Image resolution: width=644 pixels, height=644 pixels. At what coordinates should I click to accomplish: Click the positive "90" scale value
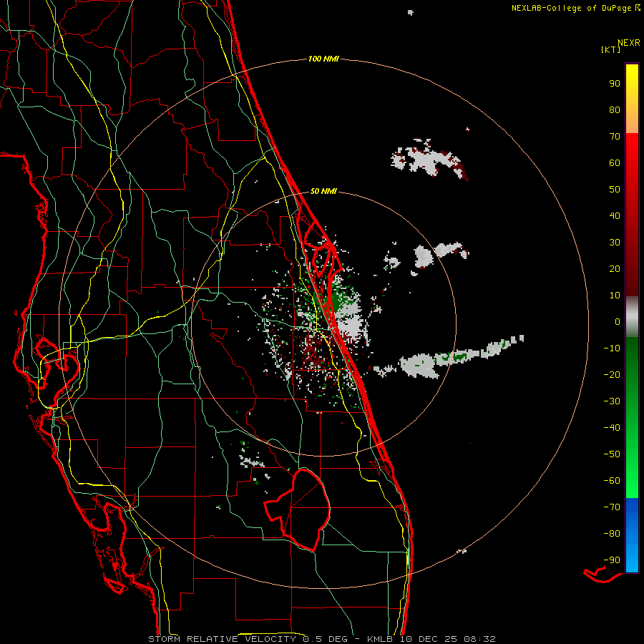615,84
